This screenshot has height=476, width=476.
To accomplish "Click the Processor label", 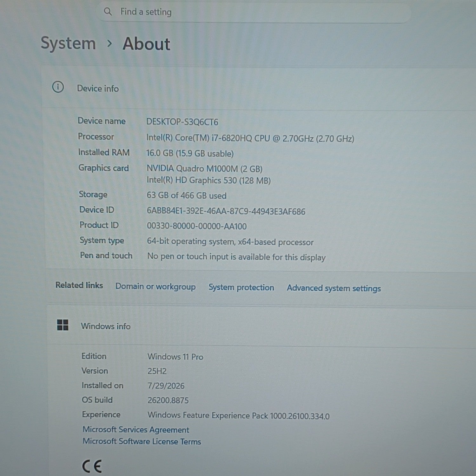I will (x=96, y=136).
